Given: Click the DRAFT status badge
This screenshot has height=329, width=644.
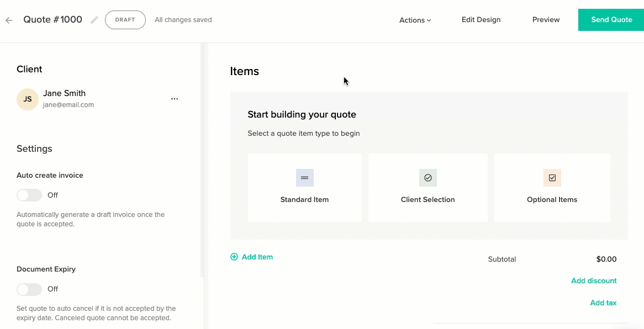Looking at the screenshot, I should (125, 20).
